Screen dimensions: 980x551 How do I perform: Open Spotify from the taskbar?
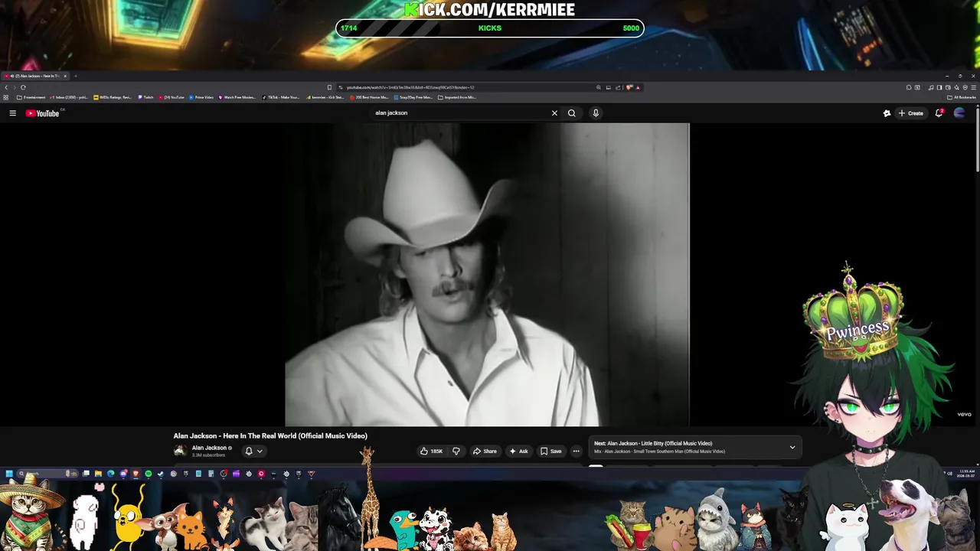coord(149,474)
